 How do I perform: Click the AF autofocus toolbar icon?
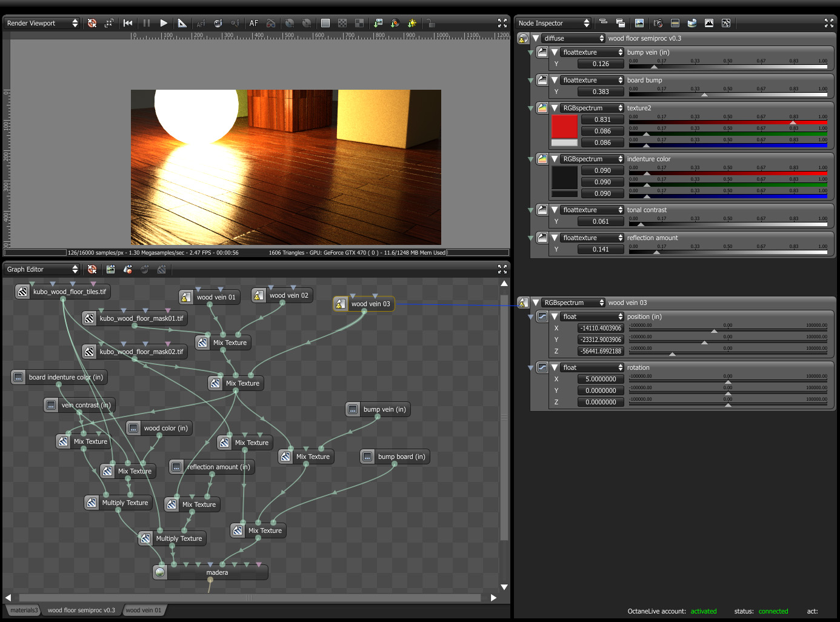(254, 23)
